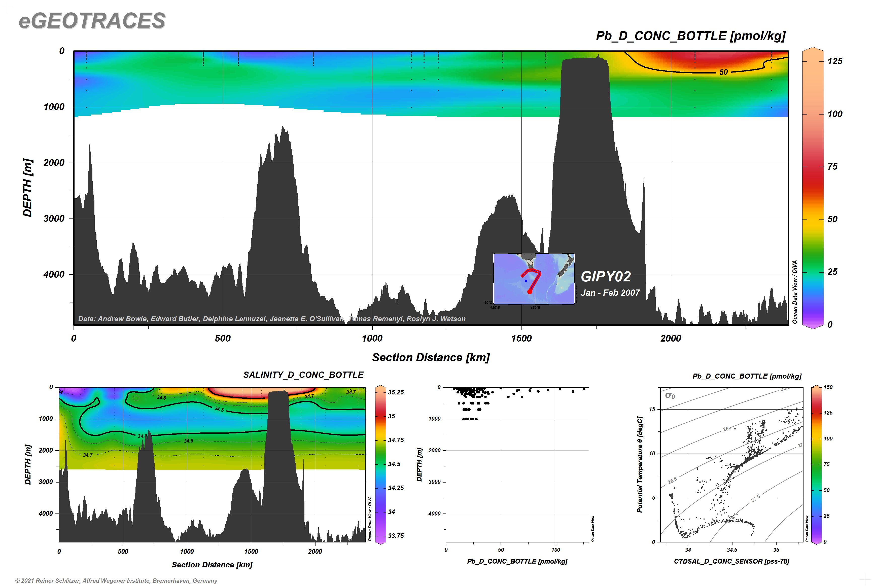Screen dimensions: 873x588
Task: Click the red station dot on the map
Action: click(530, 291)
